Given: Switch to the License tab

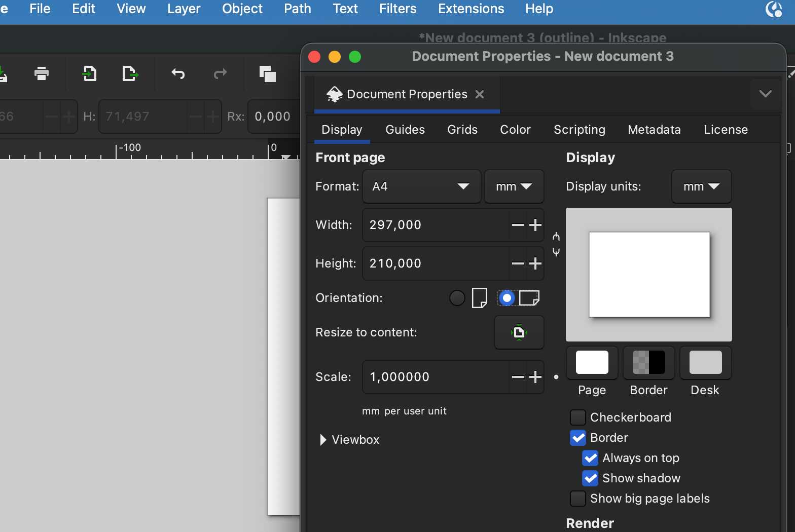Looking at the screenshot, I should click(x=726, y=130).
